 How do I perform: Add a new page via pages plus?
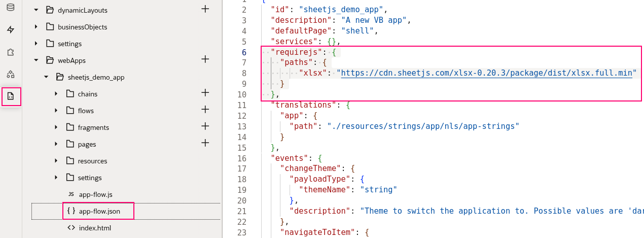(205, 143)
